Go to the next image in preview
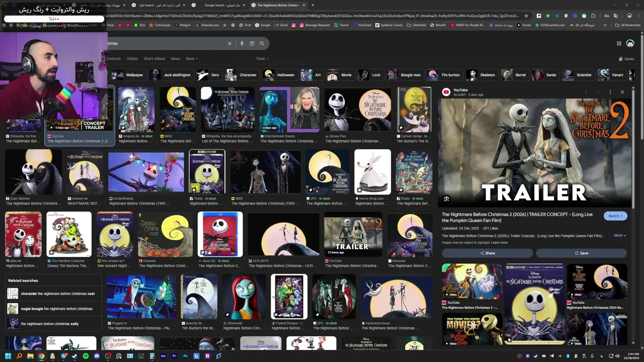This screenshot has width=644, height=362. (x=598, y=92)
